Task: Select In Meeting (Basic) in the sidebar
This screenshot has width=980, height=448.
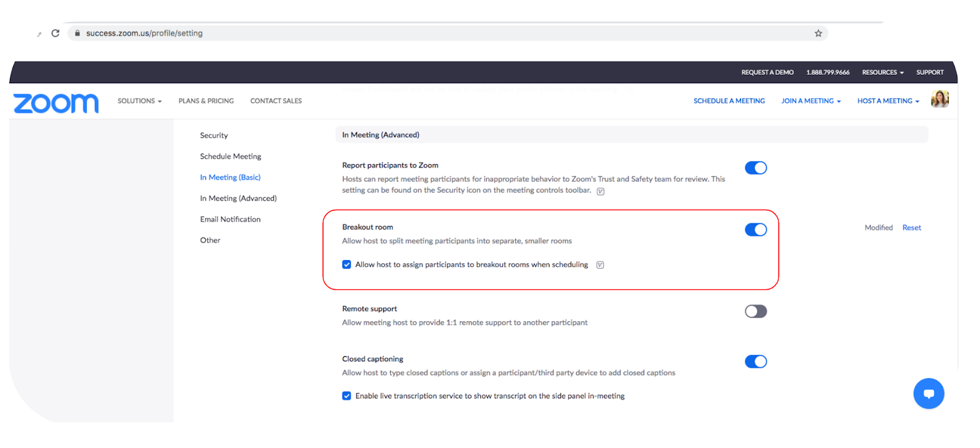Action: 230,177
